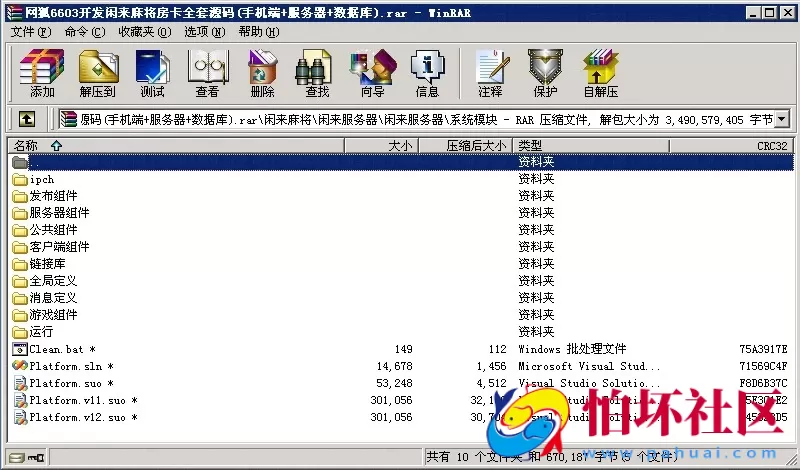Select the 消息定义 folder
This screenshot has height=470, width=800.
[45, 298]
